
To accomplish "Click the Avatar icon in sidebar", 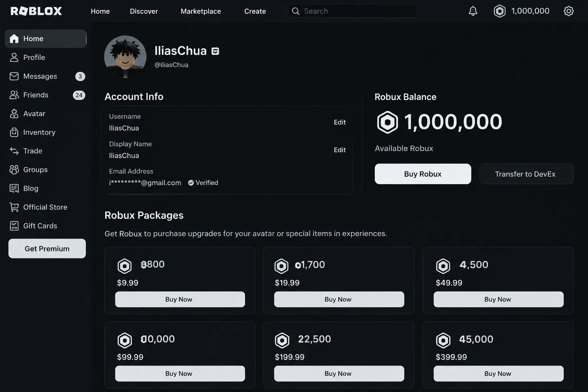I will [14, 114].
